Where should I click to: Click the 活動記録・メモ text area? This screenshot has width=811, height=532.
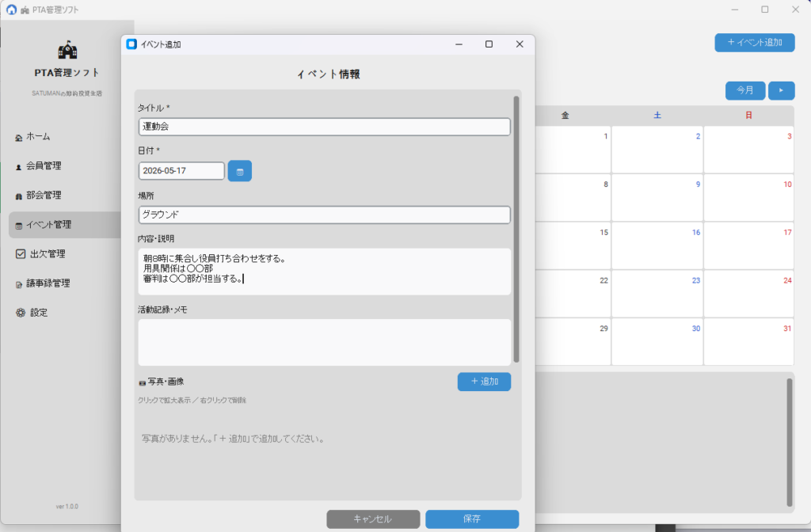(324, 342)
